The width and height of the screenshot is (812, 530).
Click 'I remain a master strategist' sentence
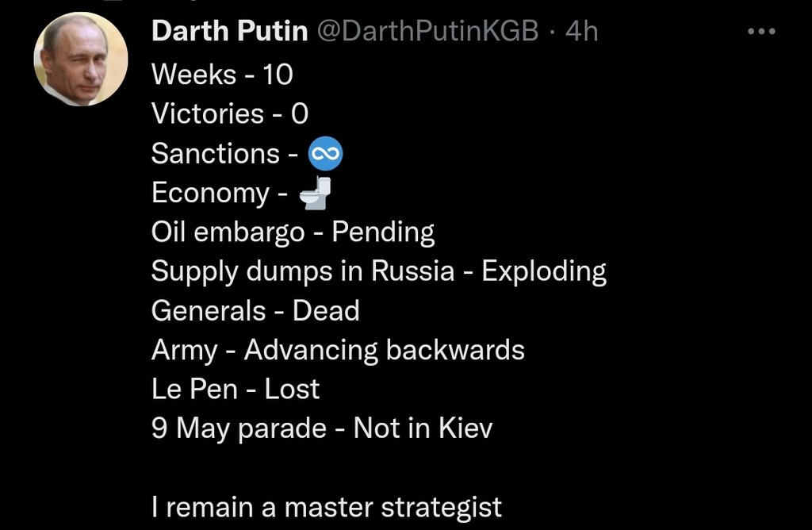[327, 506]
